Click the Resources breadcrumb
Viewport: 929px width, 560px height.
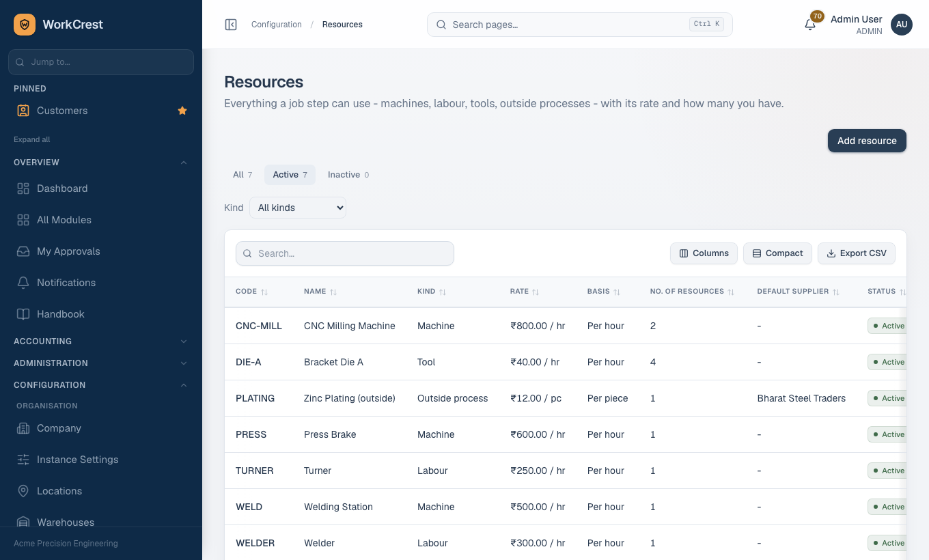[x=342, y=25]
